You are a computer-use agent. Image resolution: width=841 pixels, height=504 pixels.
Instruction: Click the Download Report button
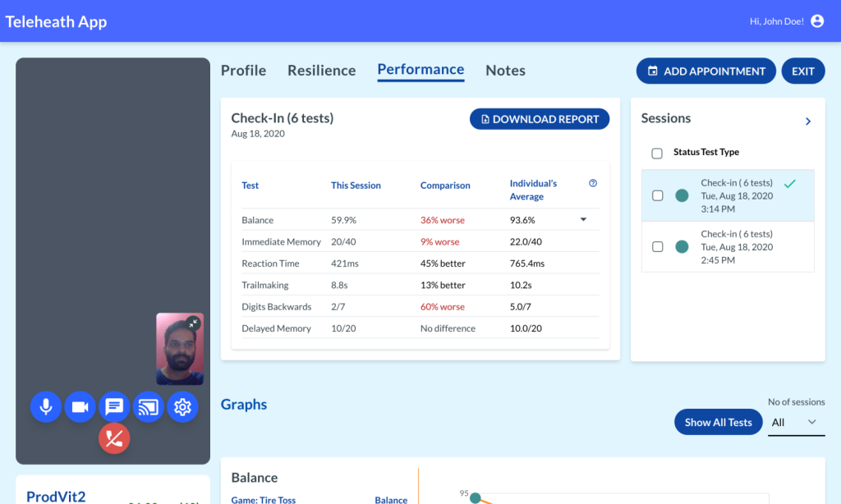point(540,119)
